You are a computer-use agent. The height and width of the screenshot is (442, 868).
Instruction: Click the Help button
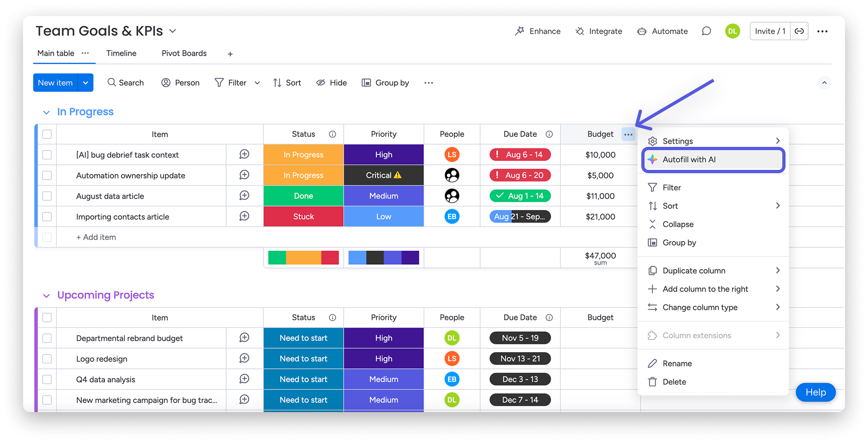[x=815, y=392]
